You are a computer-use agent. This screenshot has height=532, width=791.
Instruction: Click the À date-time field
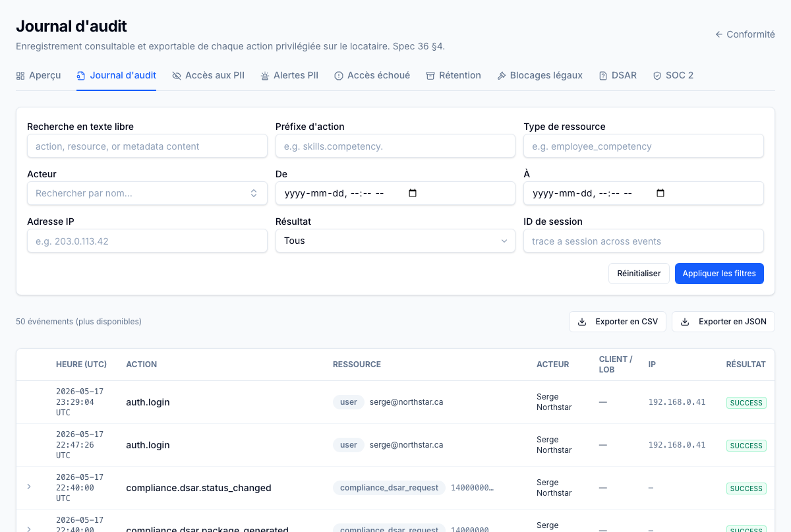(643, 193)
